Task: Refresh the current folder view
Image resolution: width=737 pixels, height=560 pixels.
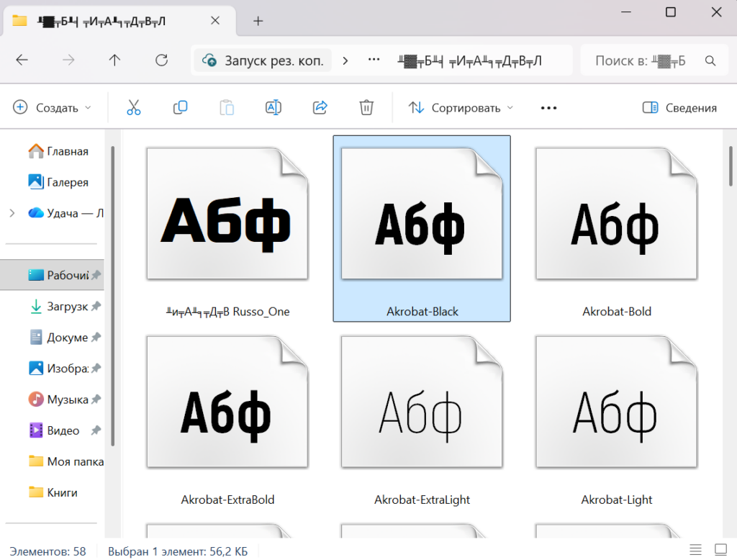Action: pos(161,60)
